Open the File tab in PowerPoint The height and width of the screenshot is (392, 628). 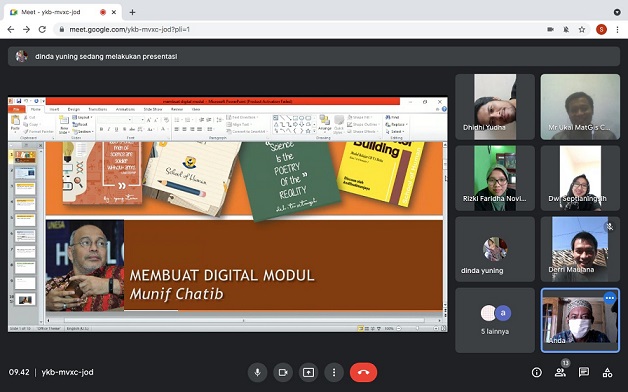[x=16, y=109]
